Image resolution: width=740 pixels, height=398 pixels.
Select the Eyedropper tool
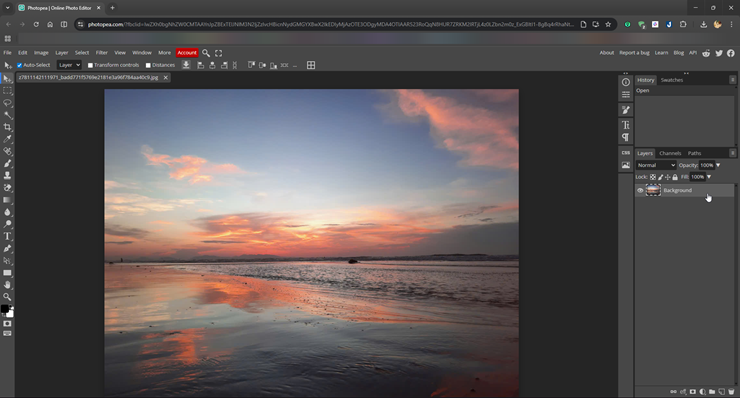(8, 139)
